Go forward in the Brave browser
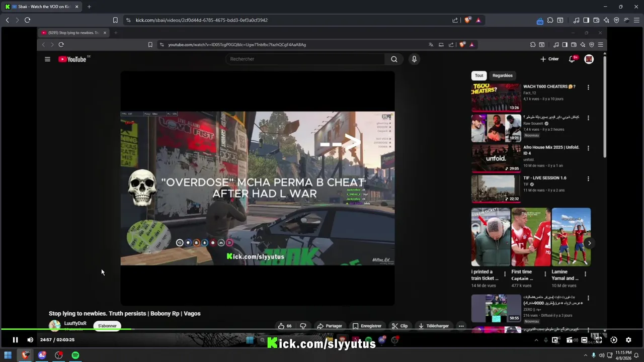The height and width of the screenshot is (362, 644). [x=17, y=20]
